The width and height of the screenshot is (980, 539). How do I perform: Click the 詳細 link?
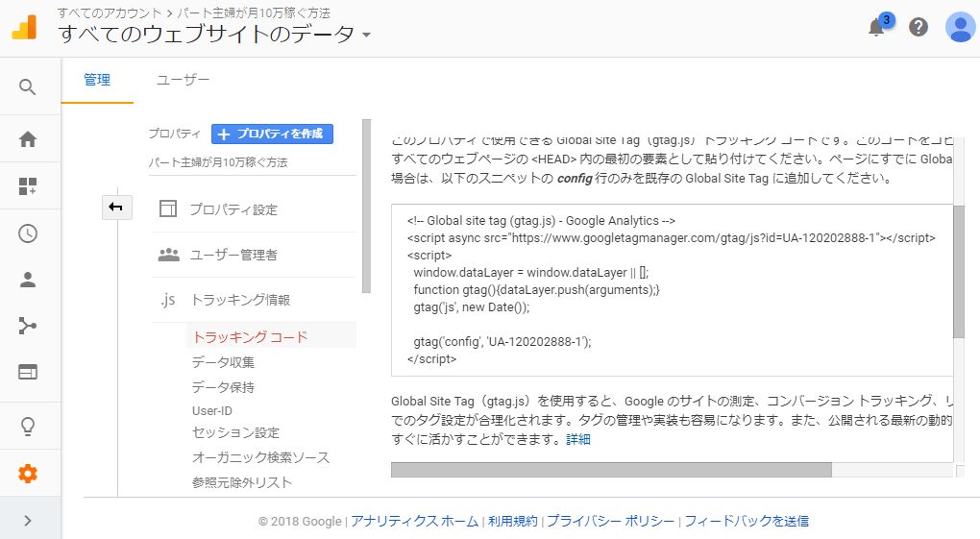coord(578,440)
